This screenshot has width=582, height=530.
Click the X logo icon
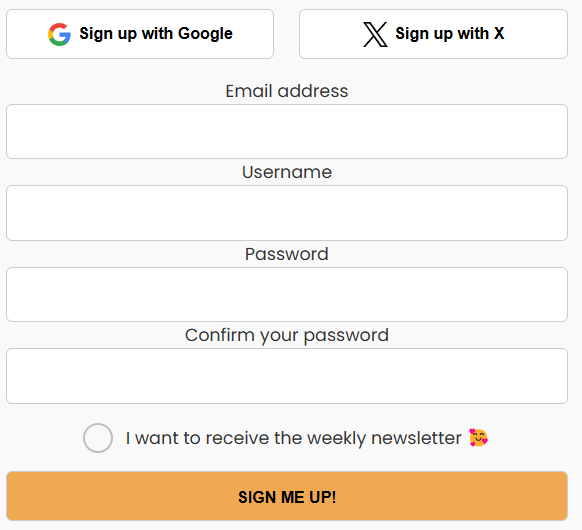click(x=375, y=34)
